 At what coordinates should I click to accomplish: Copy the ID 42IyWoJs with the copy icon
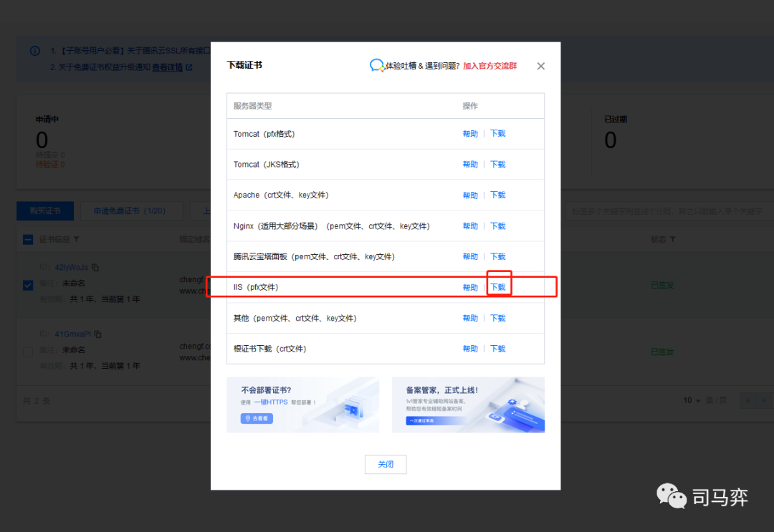[95, 267]
